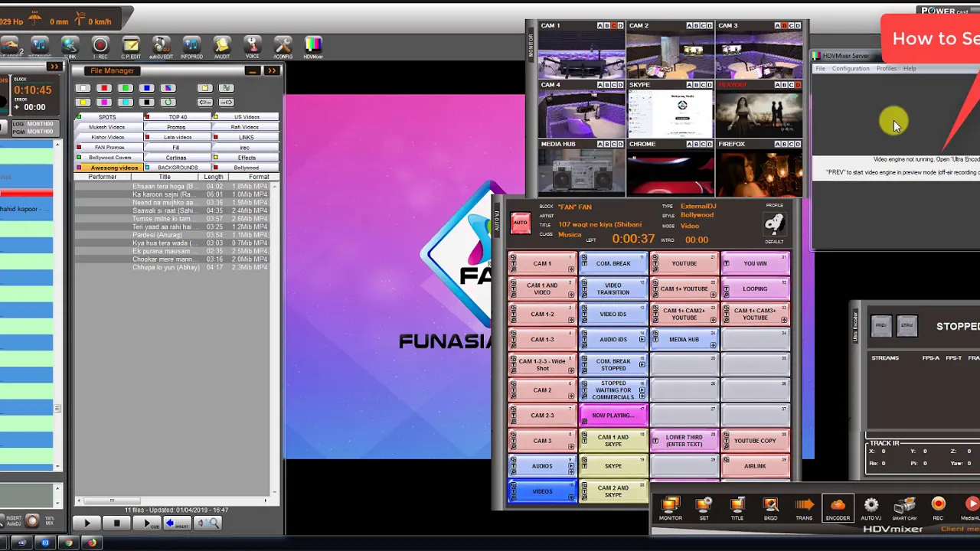Viewport: 980px width, 551px height.
Task: Trigger the AIRLINK scene button
Action: [755, 466]
